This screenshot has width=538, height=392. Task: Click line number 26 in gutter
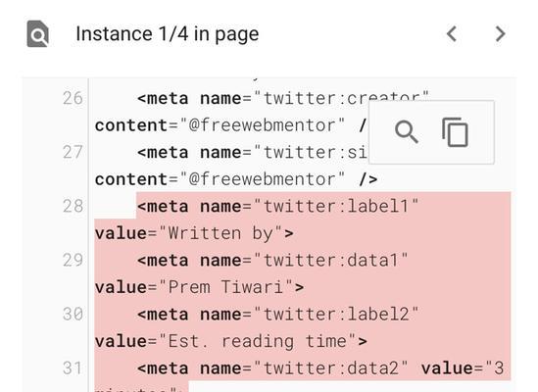coord(73,99)
